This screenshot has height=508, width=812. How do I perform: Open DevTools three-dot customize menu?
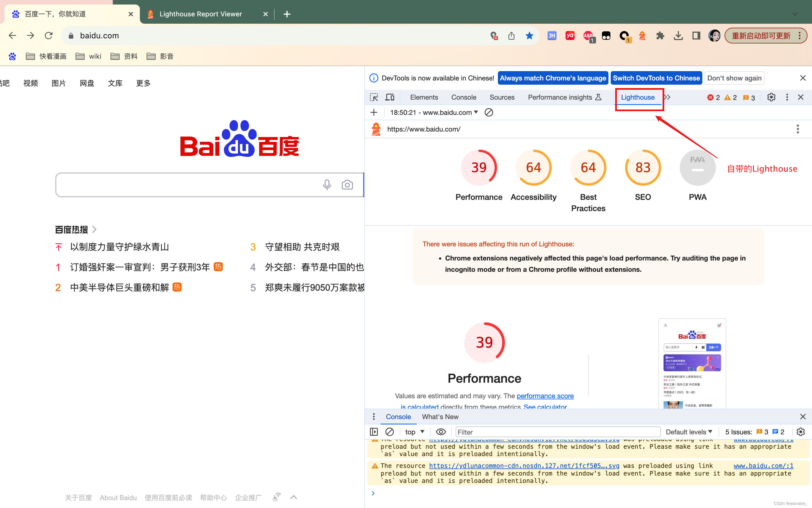pos(787,97)
